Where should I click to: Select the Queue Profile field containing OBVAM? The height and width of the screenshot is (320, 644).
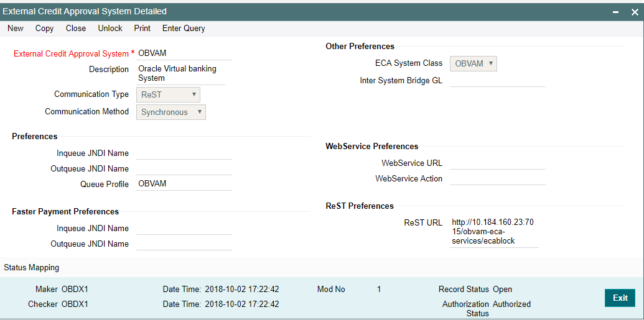(184, 184)
